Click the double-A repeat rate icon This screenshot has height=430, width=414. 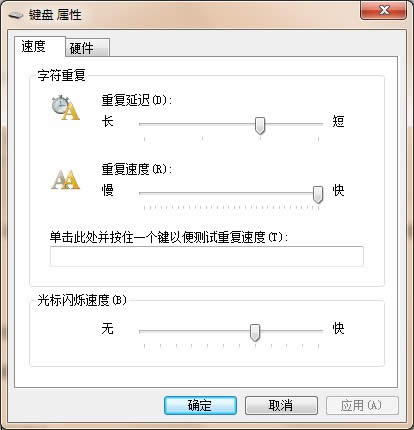(x=65, y=180)
